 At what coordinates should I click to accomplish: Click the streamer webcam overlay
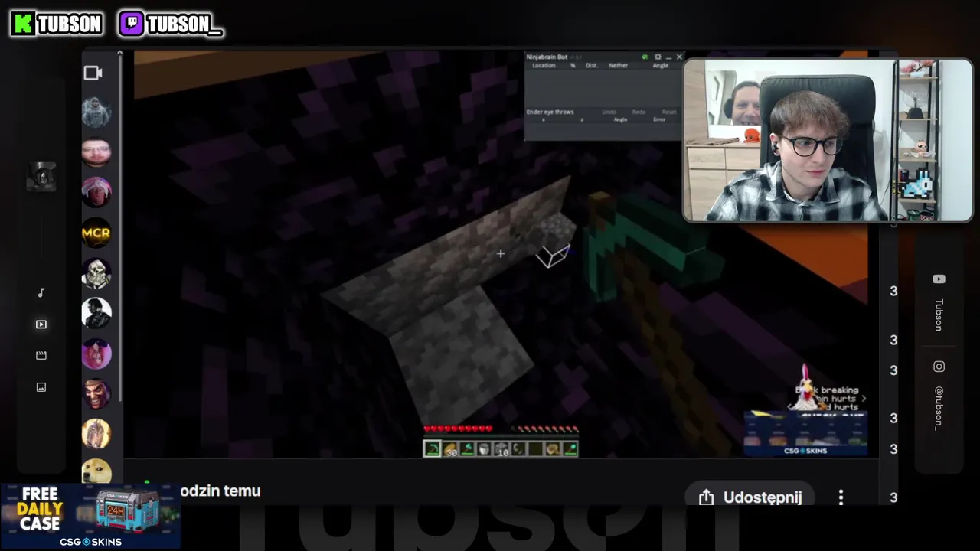coord(828,141)
